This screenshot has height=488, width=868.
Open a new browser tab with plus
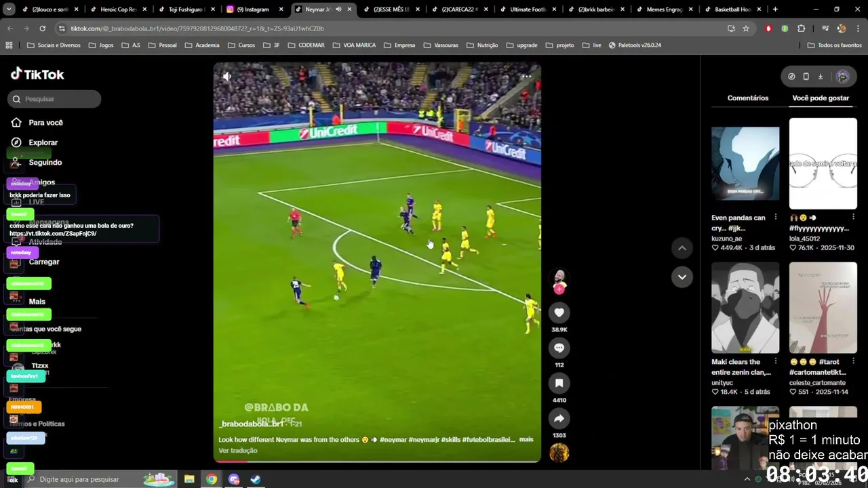775,9
